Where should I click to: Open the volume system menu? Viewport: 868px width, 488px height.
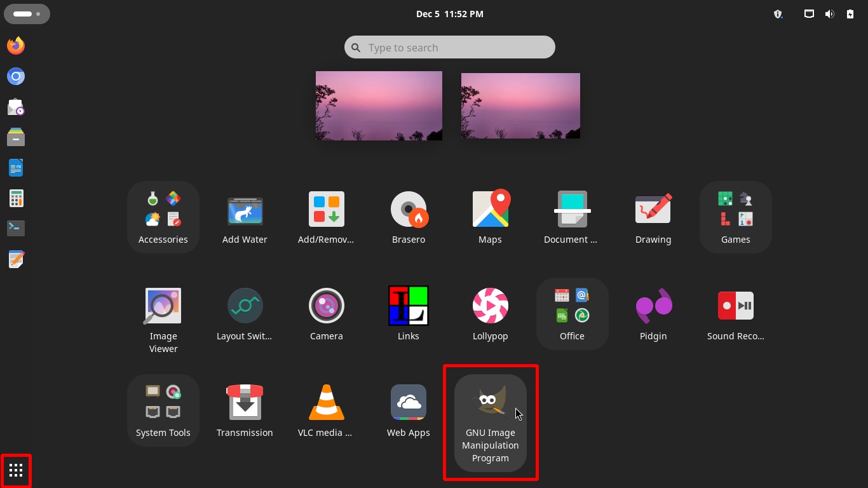point(829,14)
